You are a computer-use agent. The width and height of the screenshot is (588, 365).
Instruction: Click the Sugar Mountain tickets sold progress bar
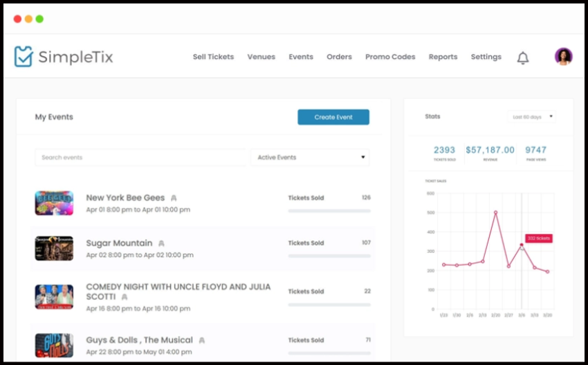[x=329, y=256]
